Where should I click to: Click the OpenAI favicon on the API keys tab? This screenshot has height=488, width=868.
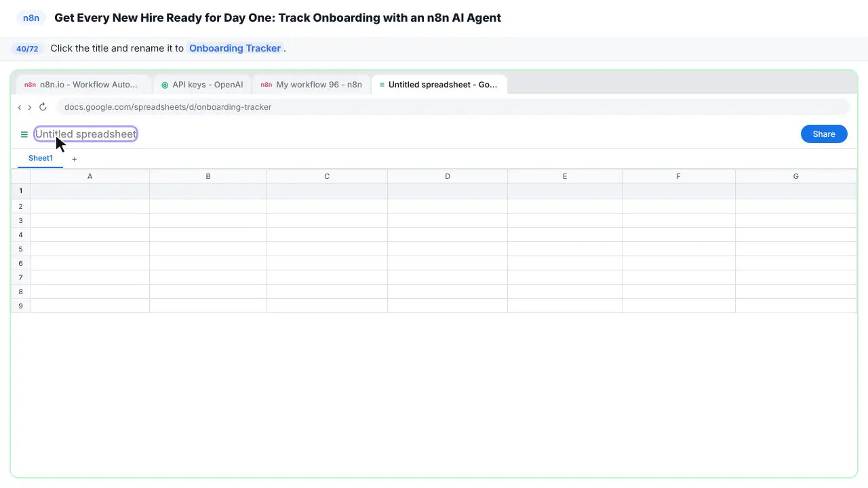tap(165, 85)
